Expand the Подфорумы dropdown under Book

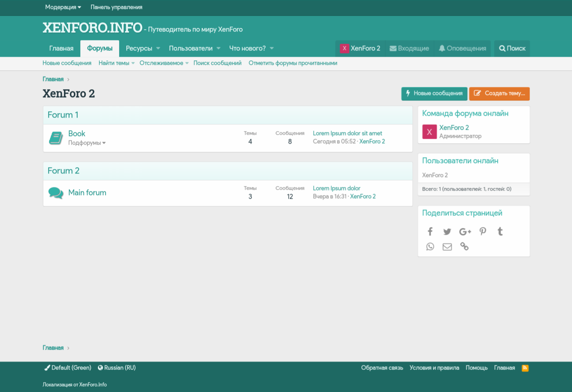pos(87,143)
